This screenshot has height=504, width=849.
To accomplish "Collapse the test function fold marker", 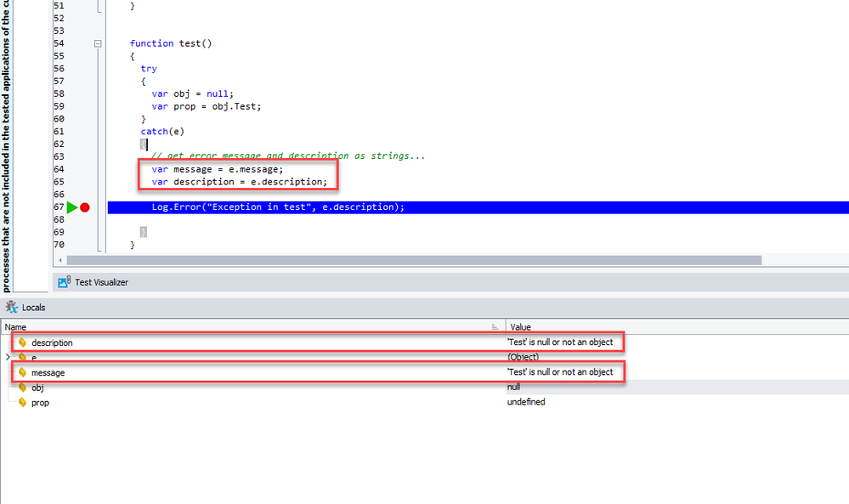I will coord(98,43).
